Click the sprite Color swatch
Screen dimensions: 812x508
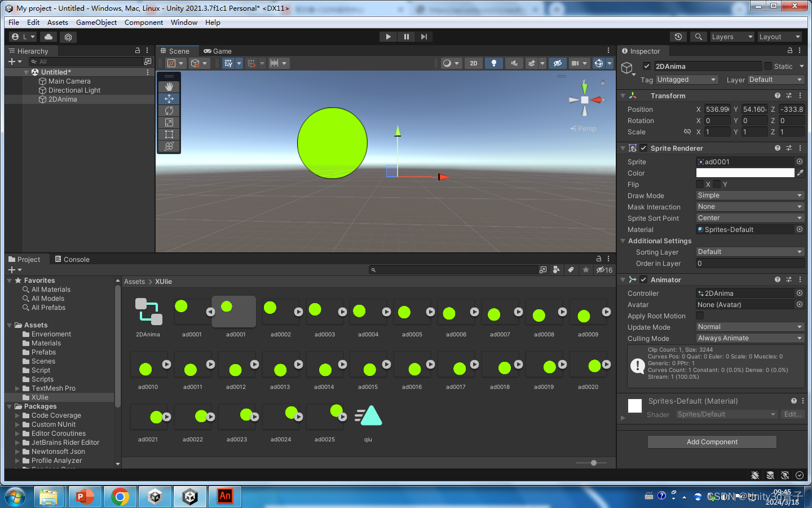(x=745, y=173)
